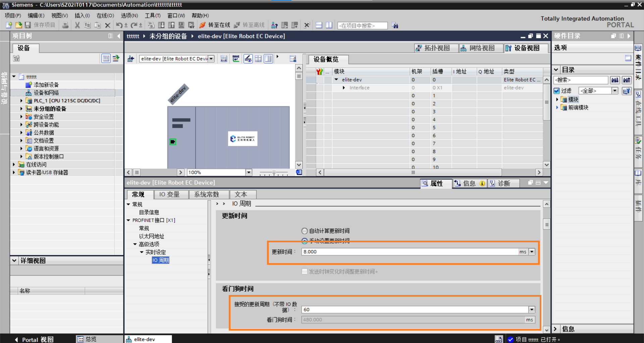
Task: Click Go online button
Action: (x=215, y=25)
